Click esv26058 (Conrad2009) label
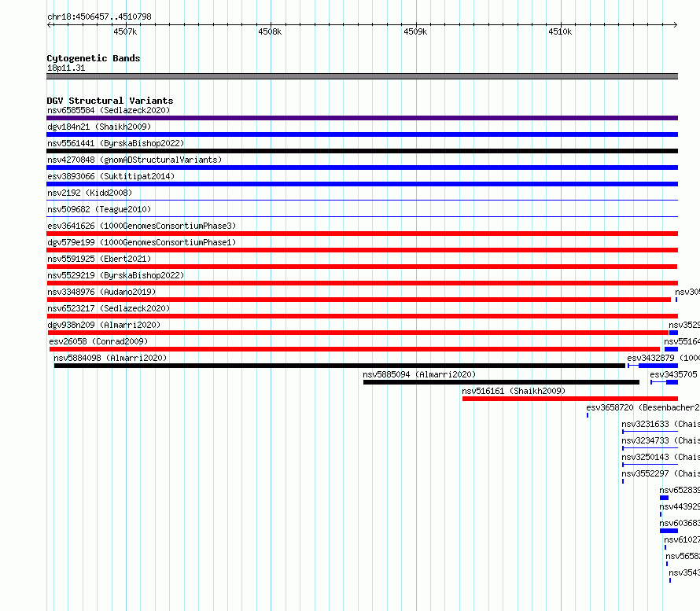Image resolution: width=700 pixels, height=611 pixels. tap(98, 341)
